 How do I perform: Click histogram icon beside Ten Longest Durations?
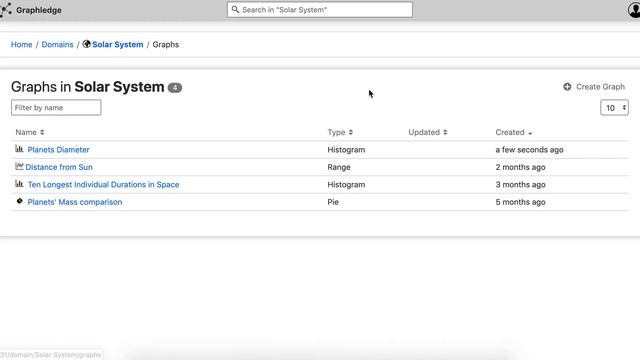pos(19,184)
